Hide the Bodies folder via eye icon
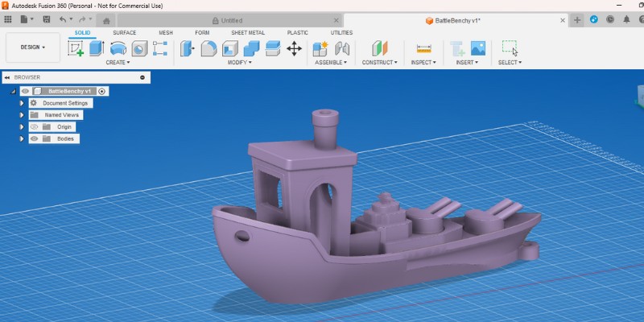The height and width of the screenshot is (322, 644). click(x=34, y=138)
